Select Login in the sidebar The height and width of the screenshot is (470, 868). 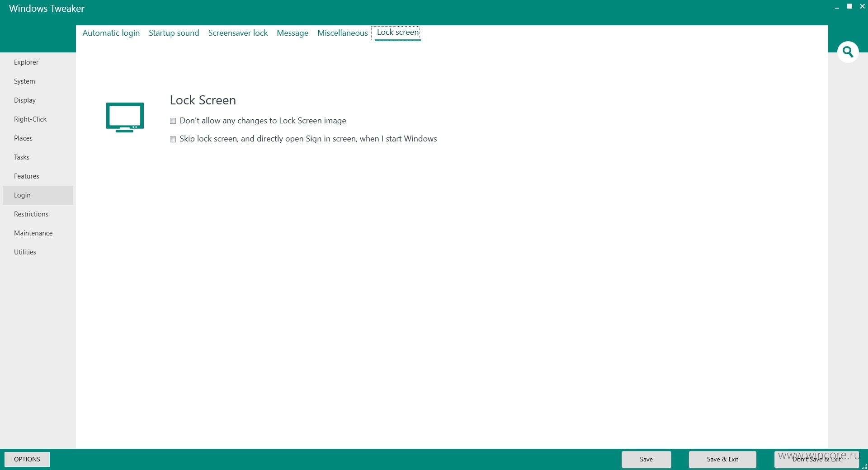click(38, 195)
